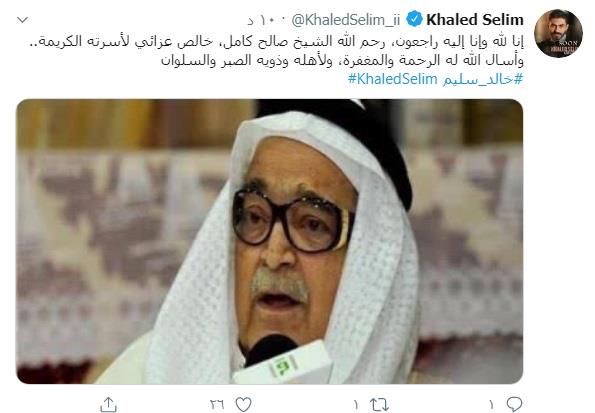Click the microphone in the photo
The image size is (595, 413).
click(283, 360)
